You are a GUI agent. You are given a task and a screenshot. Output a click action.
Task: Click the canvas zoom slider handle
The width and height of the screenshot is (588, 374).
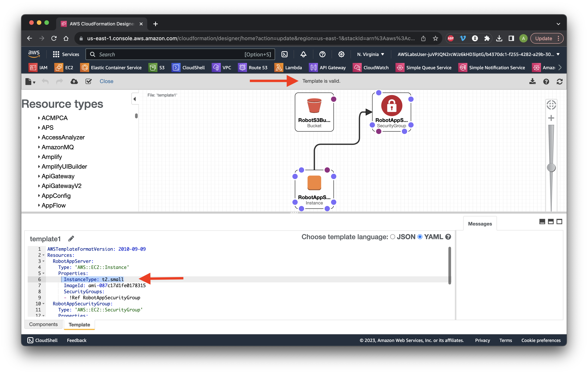pyautogui.click(x=551, y=168)
